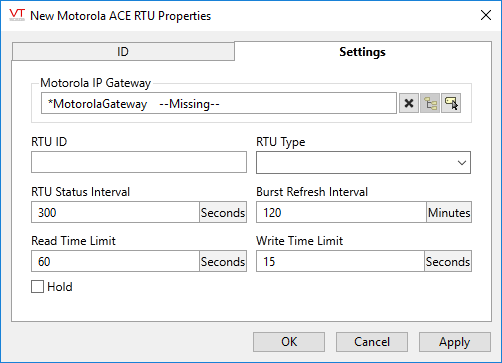Viewport: 502px width, 363px height.
Task: Click the Write Time Limit value field
Action: click(x=340, y=261)
